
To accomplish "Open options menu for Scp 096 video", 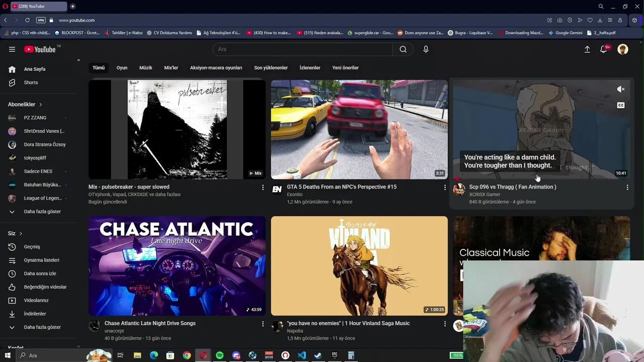I will [627, 188].
